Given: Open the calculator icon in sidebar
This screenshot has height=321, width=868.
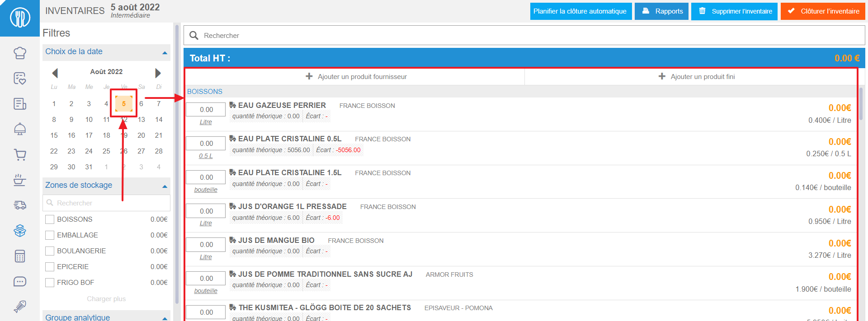Looking at the screenshot, I should coord(20,256).
